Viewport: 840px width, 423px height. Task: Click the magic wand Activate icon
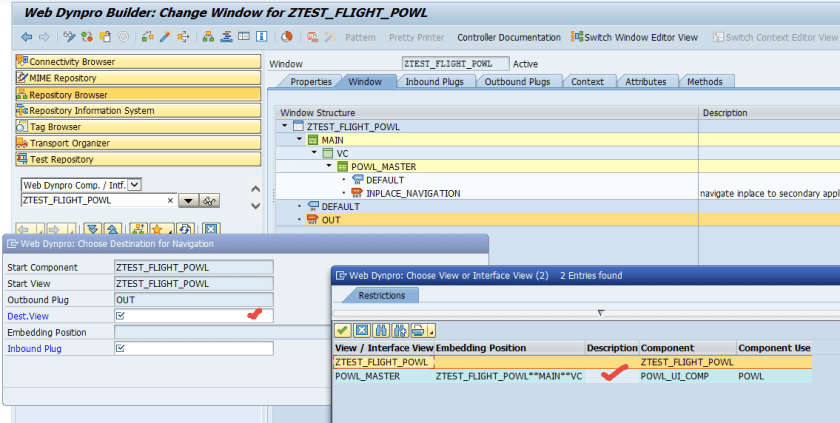[x=166, y=37]
